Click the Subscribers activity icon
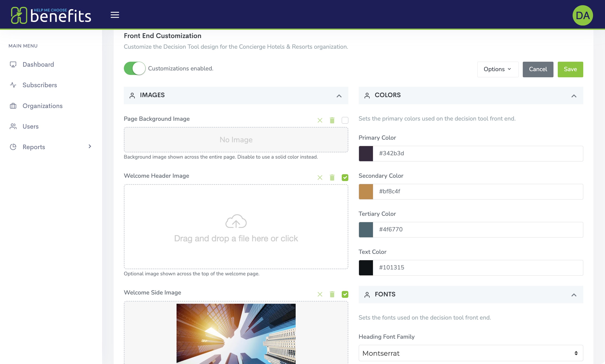Screen dimensions: 605x364 point(13,85)
